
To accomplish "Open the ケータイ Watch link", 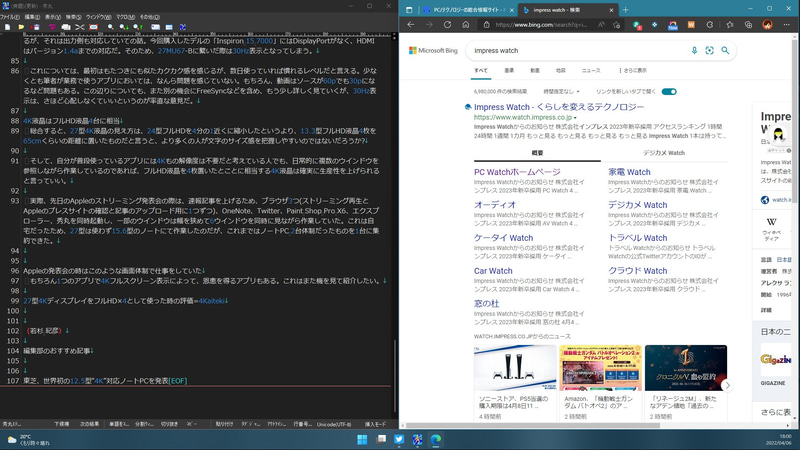I will point(503,238).
